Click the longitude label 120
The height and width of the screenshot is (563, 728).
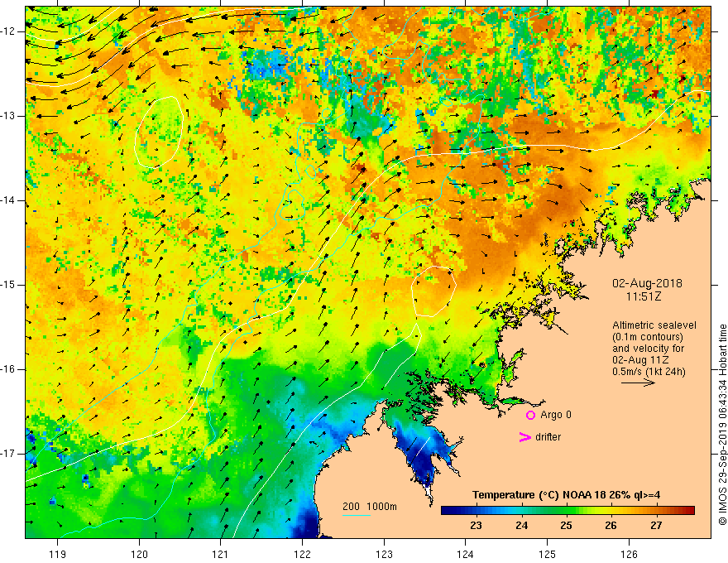139,554
